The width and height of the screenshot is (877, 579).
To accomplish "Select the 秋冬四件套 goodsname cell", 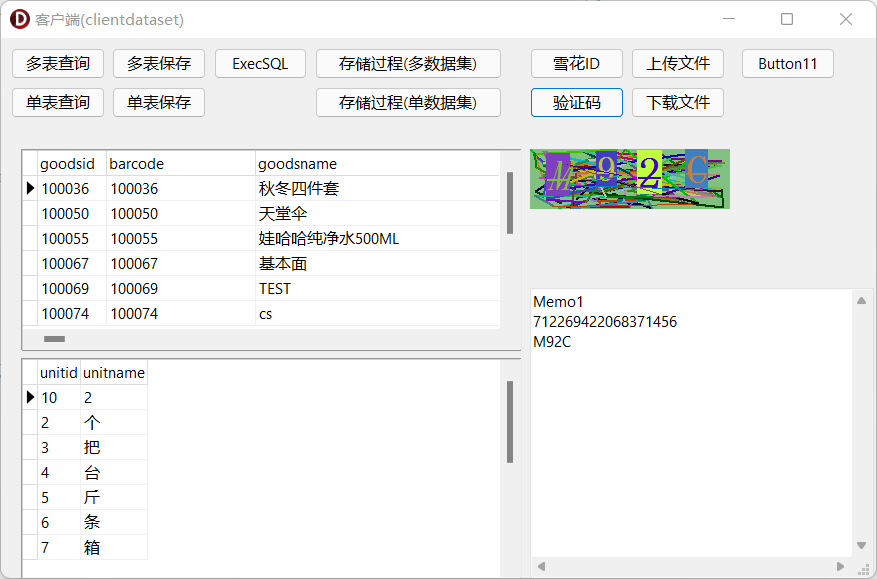I will pyautogui.click(x=377, y=189).
